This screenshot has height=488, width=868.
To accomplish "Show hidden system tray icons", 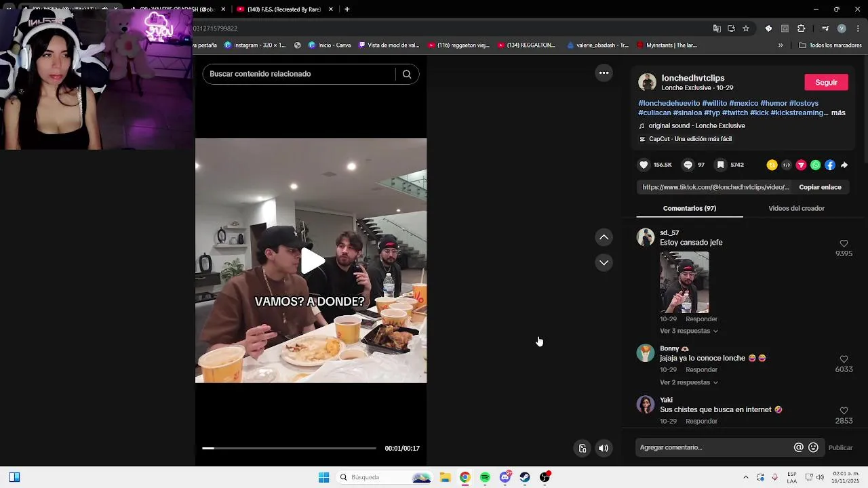I will point(745,477).
